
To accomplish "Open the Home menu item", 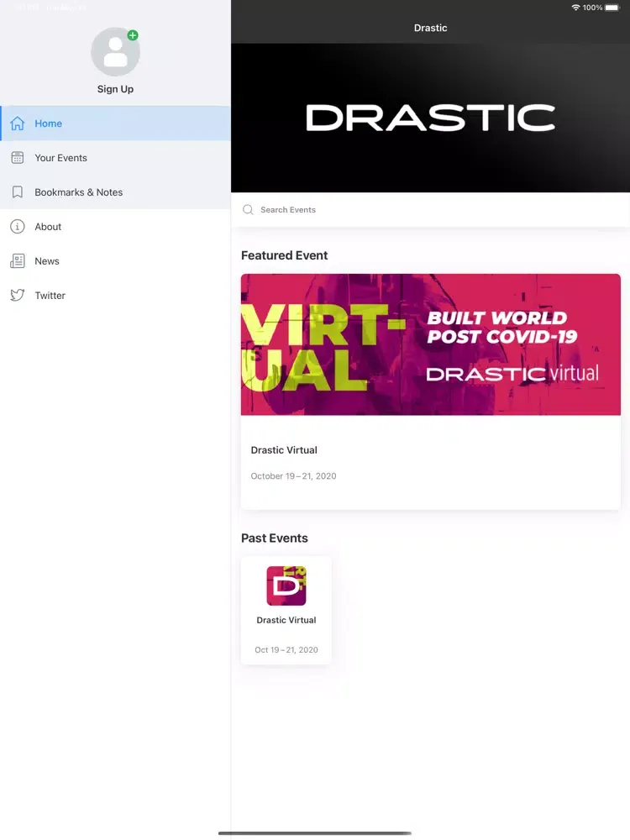I will 115,123.
